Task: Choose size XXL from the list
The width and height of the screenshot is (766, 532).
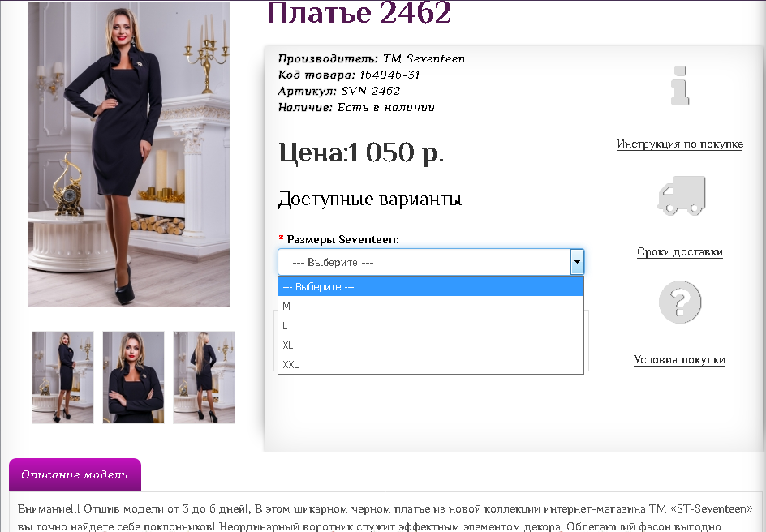Action: (430, 364)
